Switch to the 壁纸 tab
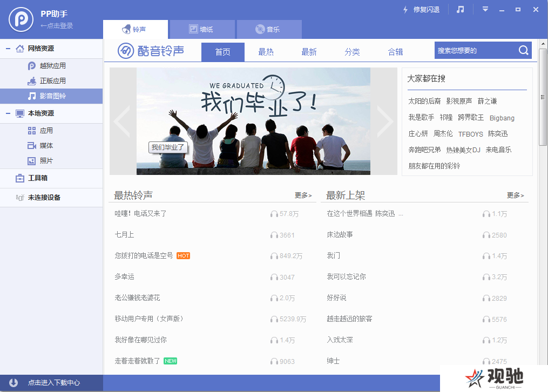The height and width of the screenshot is (392, 548). pos(202,29)
